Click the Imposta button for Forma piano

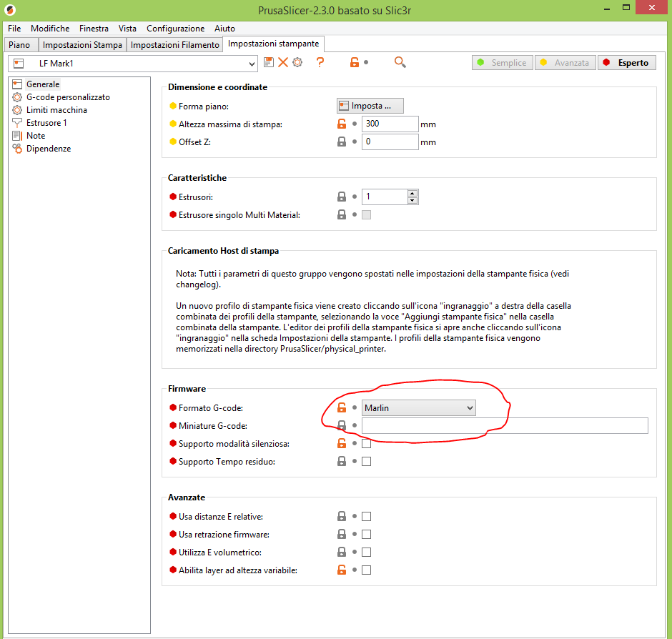point(370,106)
